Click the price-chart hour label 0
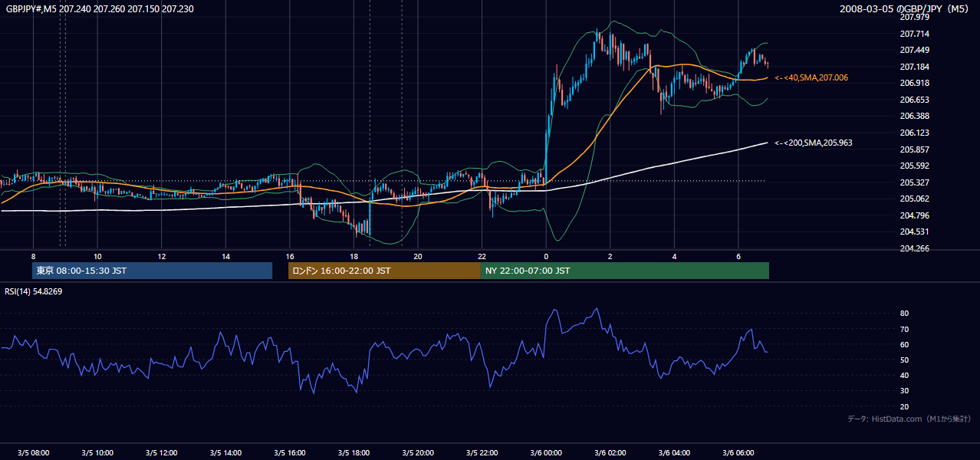980x460 pixels. click(546, 257)
